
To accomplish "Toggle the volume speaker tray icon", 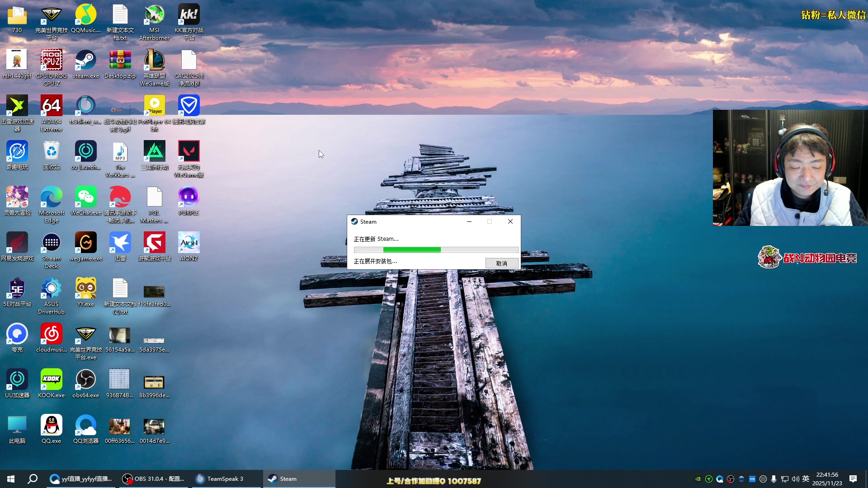I will pyautogui.click(x=795, y=479).
